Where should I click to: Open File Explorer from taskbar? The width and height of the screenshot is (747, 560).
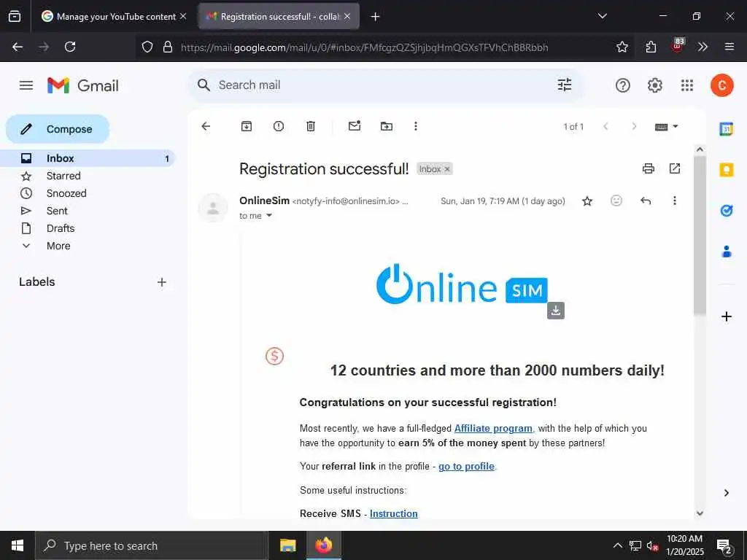pos(287,545)
